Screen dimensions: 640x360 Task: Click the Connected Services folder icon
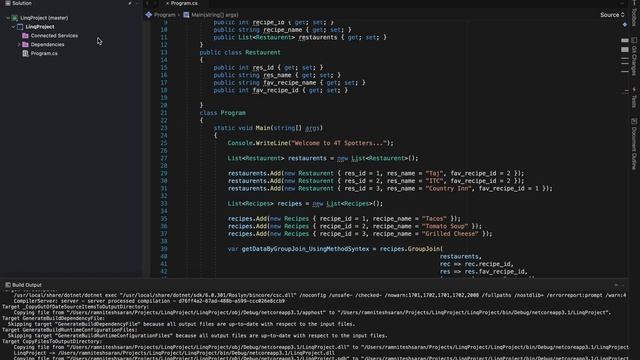coord(25,36)
